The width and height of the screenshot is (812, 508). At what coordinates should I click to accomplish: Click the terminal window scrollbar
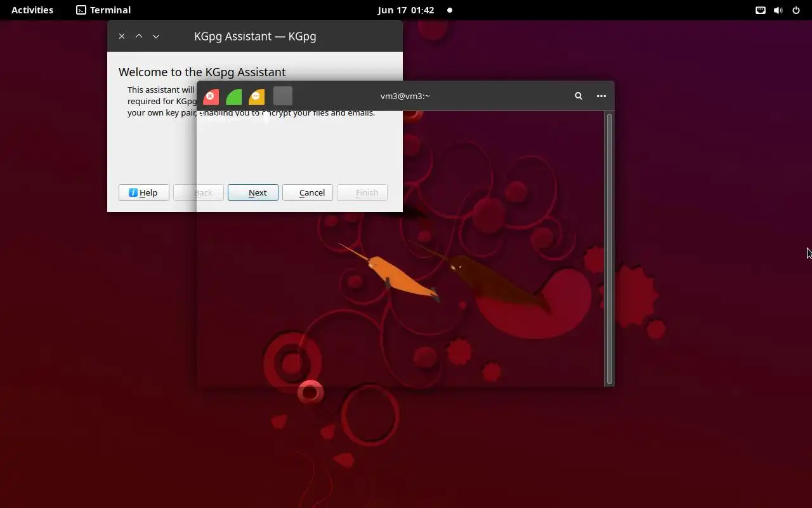point(610,248)
